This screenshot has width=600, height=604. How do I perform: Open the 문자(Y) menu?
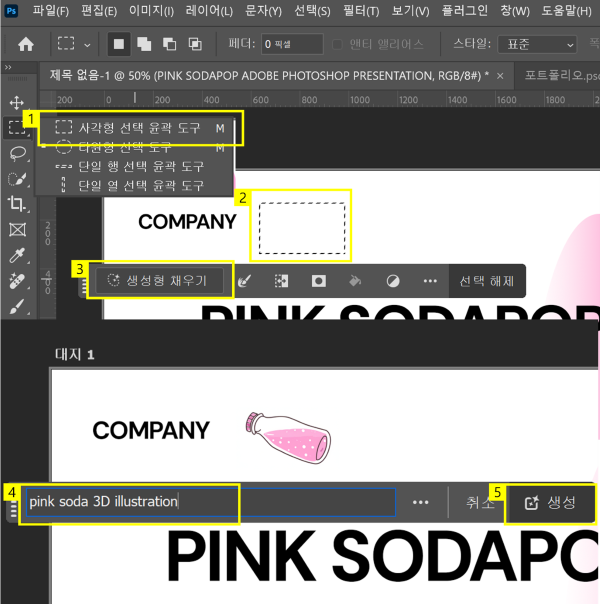(x=263, y=11)
